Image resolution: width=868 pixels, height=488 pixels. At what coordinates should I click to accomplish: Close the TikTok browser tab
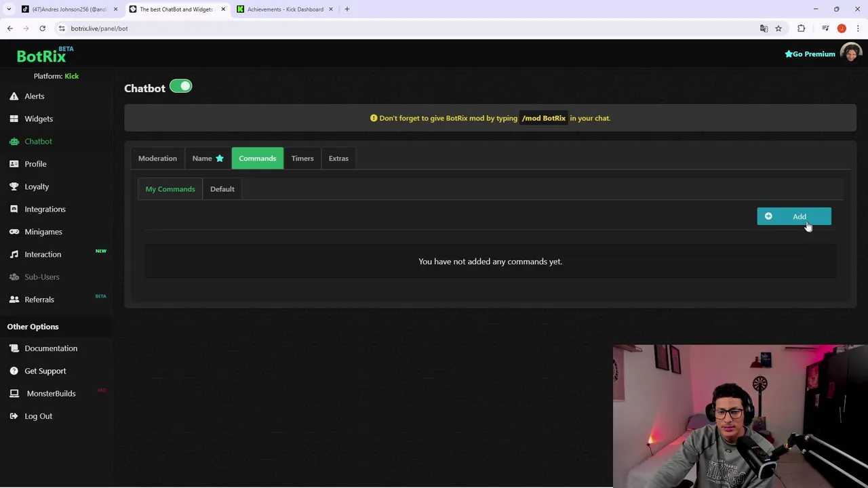tap(115, 9)
